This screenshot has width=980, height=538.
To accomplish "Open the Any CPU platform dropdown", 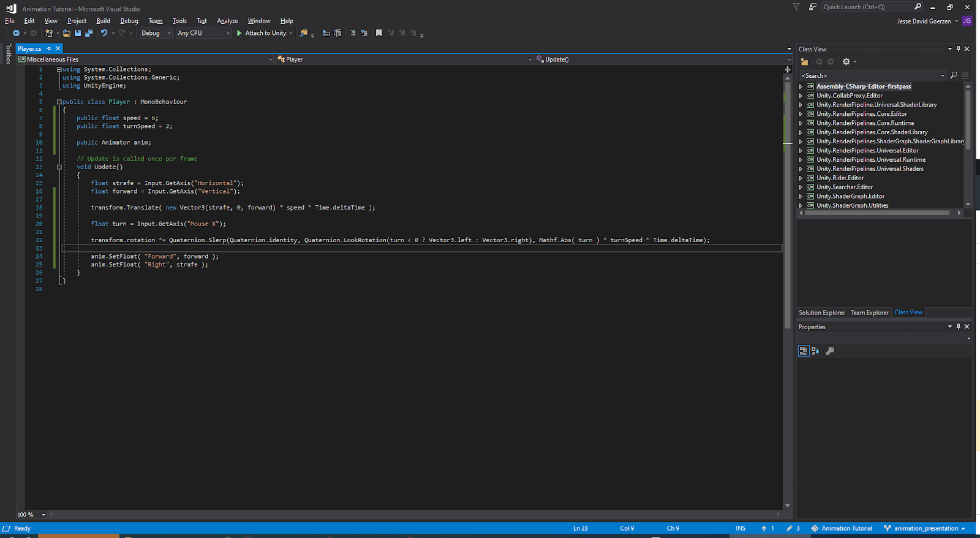I will (203, 33).
